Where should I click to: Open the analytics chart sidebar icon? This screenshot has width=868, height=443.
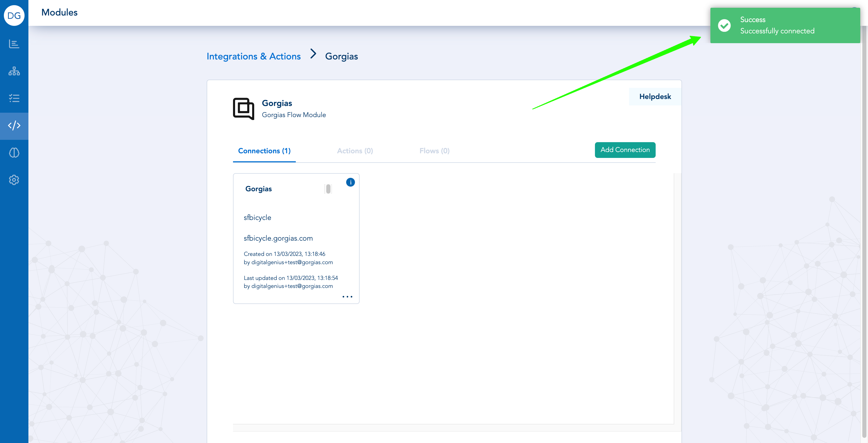[x=14, y=44]
